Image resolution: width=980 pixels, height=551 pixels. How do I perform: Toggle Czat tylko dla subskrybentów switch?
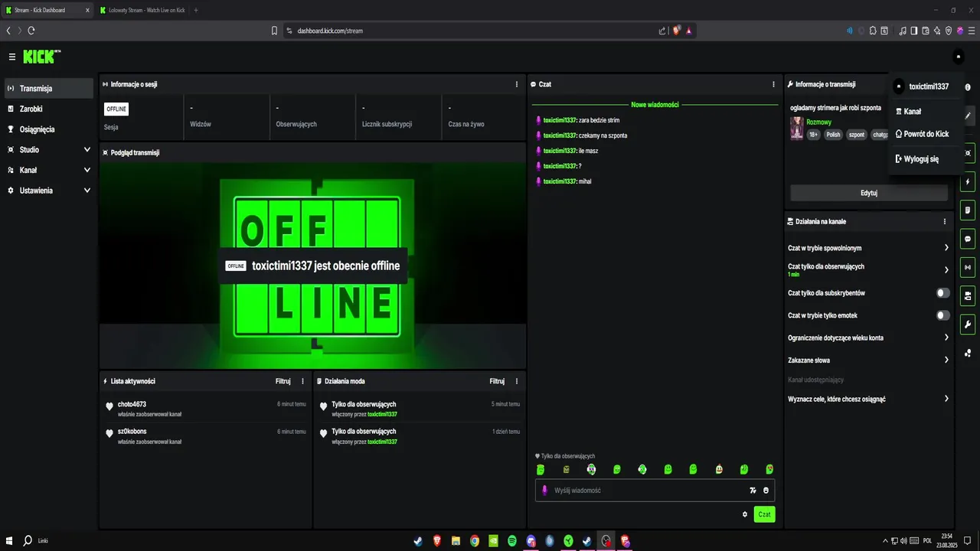click(x=943, y=293)
